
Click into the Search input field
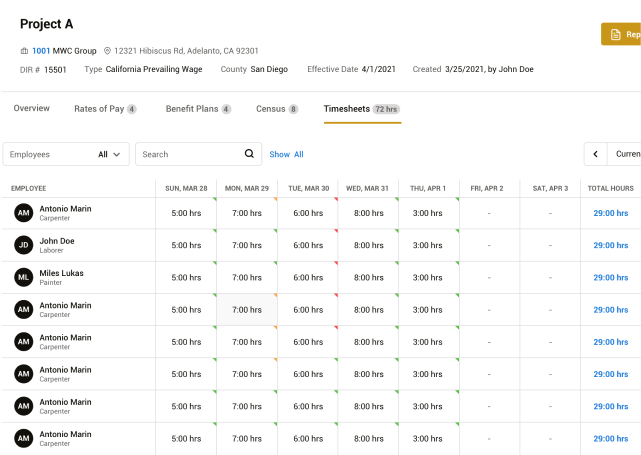[x=188, y=154]
